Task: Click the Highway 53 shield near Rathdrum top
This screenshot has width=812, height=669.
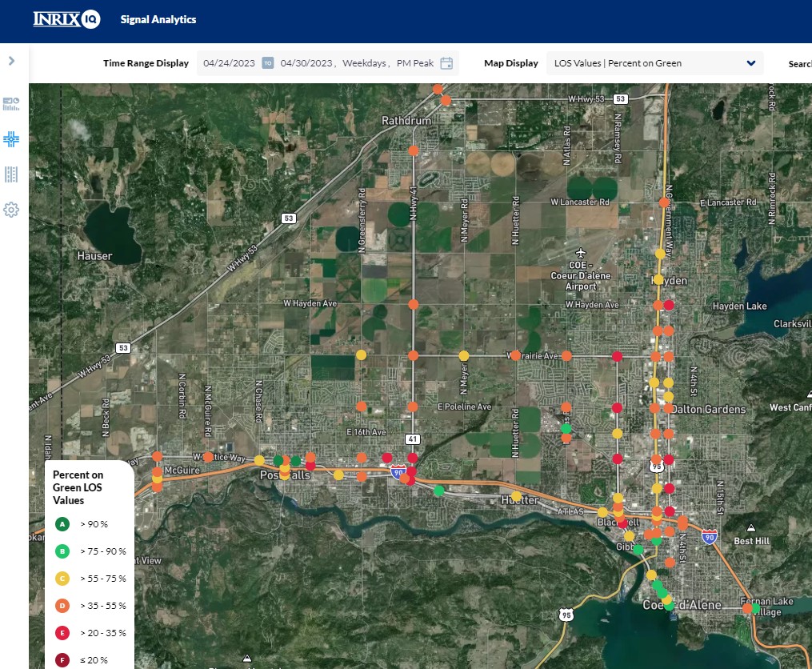Action: 620,98
